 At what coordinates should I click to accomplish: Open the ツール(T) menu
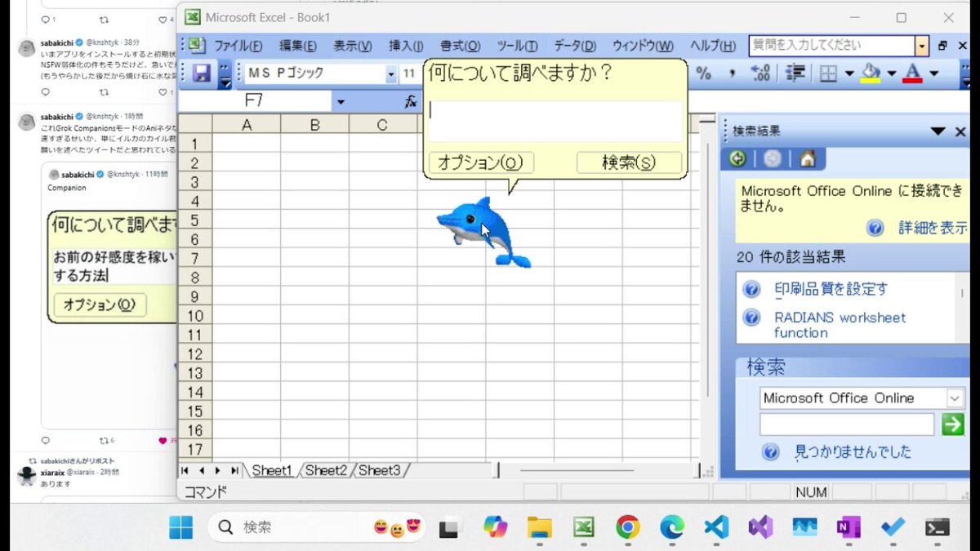(x=517, y=46)
